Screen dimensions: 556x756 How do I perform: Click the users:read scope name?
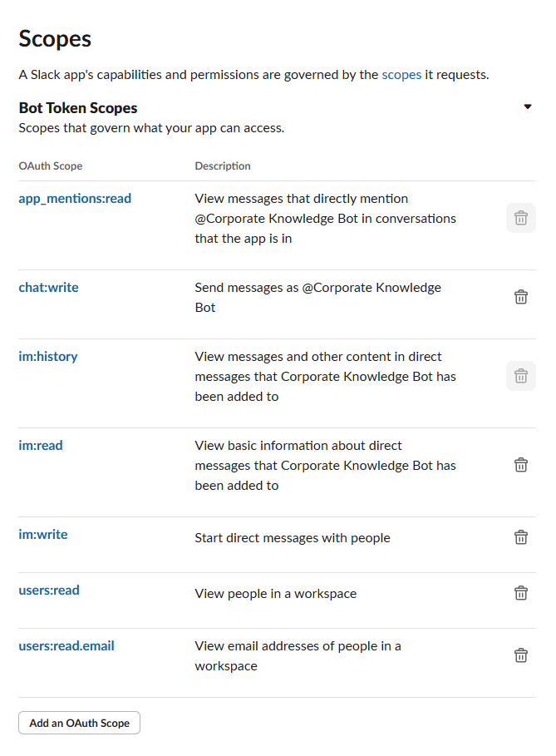click(49, 590)
